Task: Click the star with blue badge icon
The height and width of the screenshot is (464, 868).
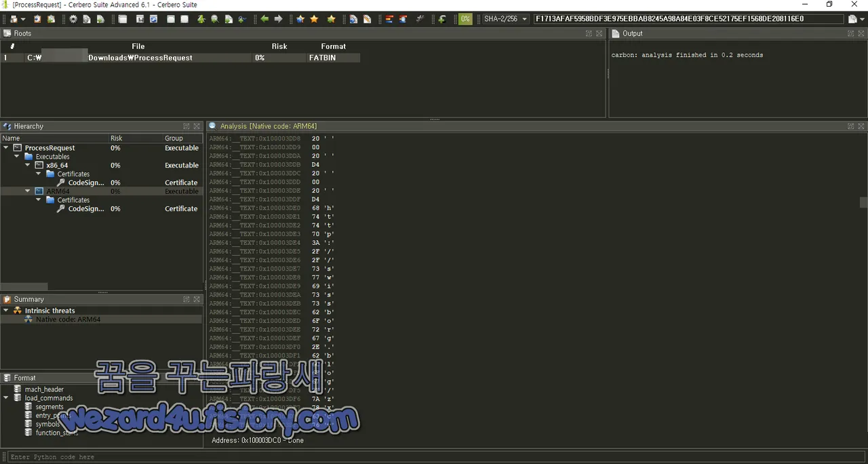Action: [x=300, y=19]
